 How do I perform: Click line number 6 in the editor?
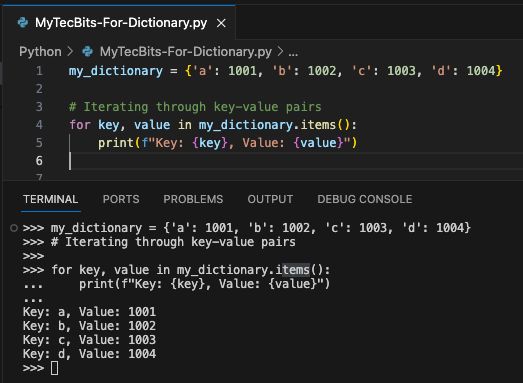tap(39, 161)
